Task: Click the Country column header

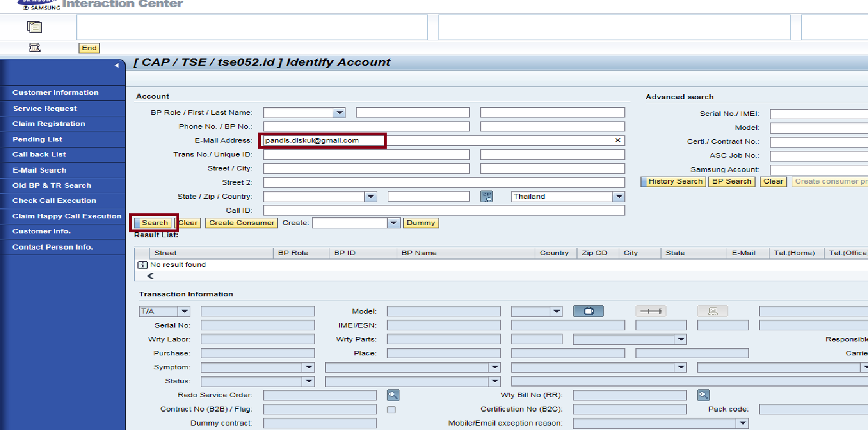Action: coord(554,253)
